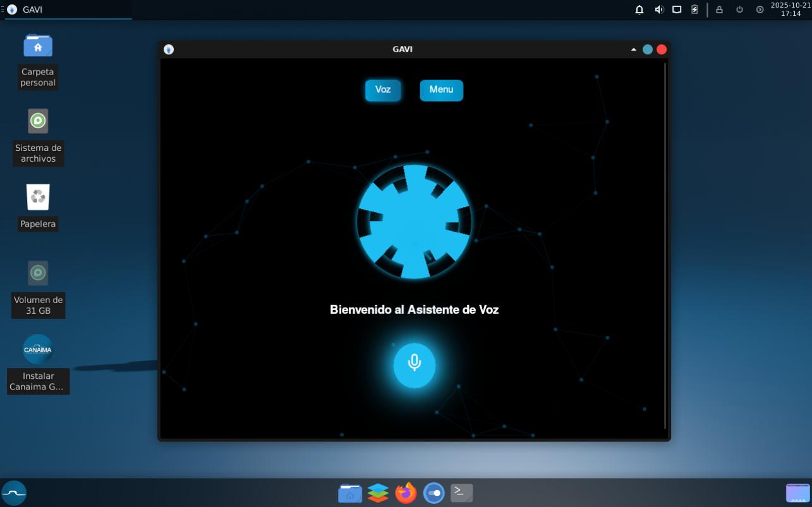Lock the screen with padlock icon
This screenshot has width=812, height=507.
[x=719, y=9]
